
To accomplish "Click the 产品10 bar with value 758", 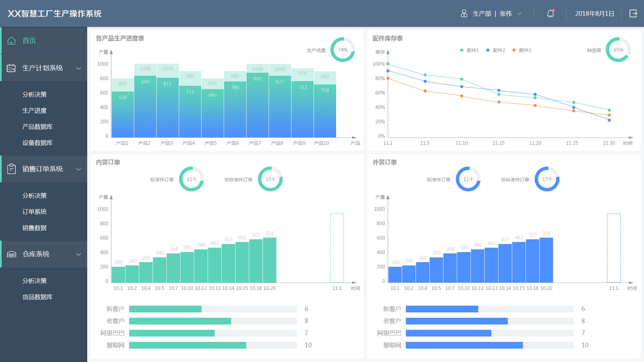I will [325, 111].
